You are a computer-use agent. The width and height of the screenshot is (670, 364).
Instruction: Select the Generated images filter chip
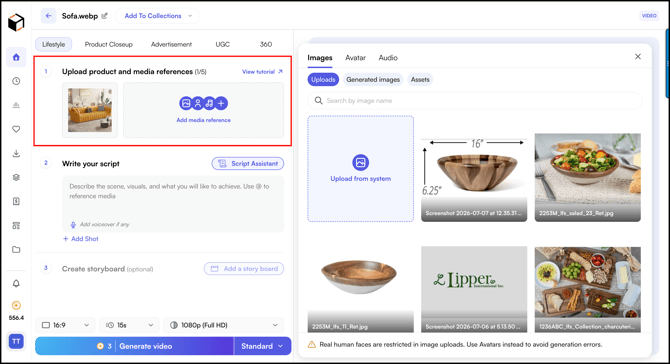tap(373, 79)
